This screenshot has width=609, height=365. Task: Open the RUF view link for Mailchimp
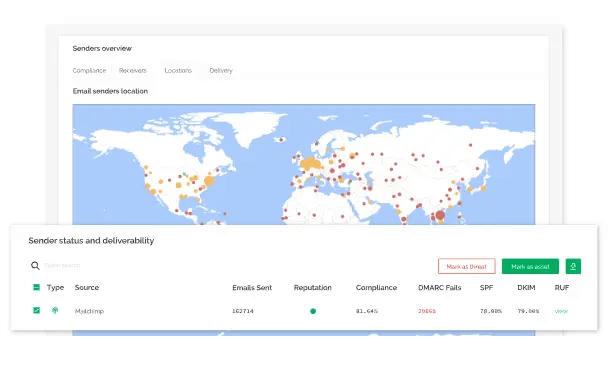[561, 311]
